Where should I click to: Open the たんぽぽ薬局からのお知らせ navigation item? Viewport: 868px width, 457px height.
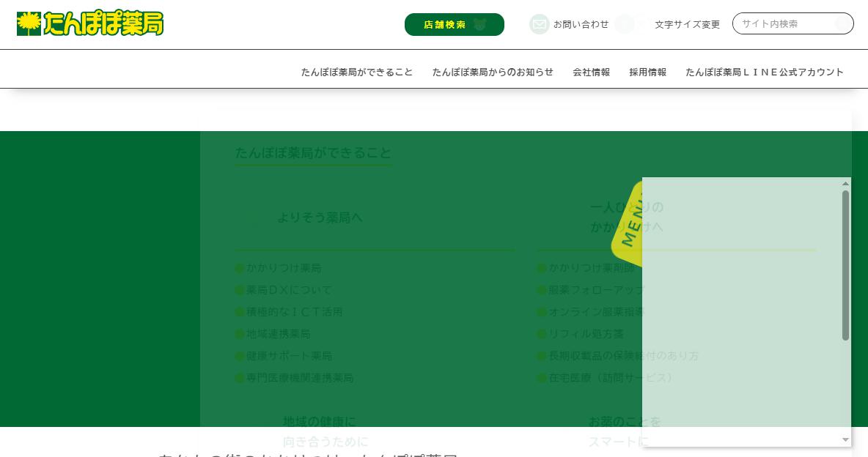(x=493, y=72)
